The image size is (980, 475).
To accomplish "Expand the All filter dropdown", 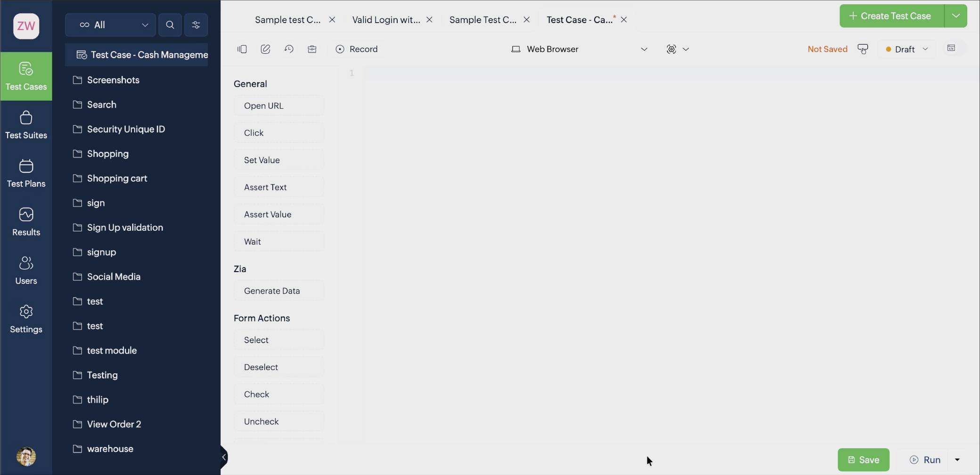I will [110, 25].
